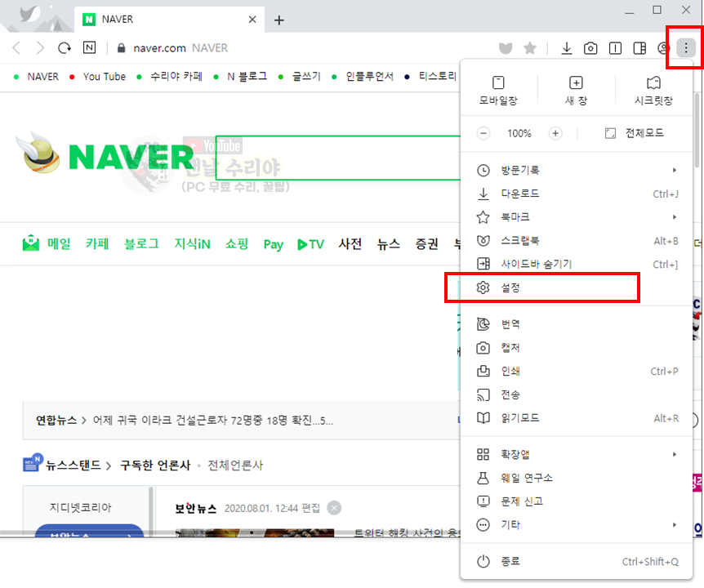The height and width of the screenshot is (588, 704).
Task: Click the back navigation arrow
Action: (16, 47)
